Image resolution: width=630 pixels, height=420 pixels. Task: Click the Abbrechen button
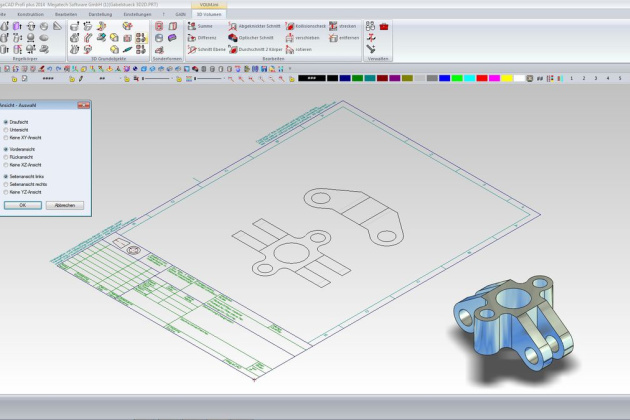64,204
